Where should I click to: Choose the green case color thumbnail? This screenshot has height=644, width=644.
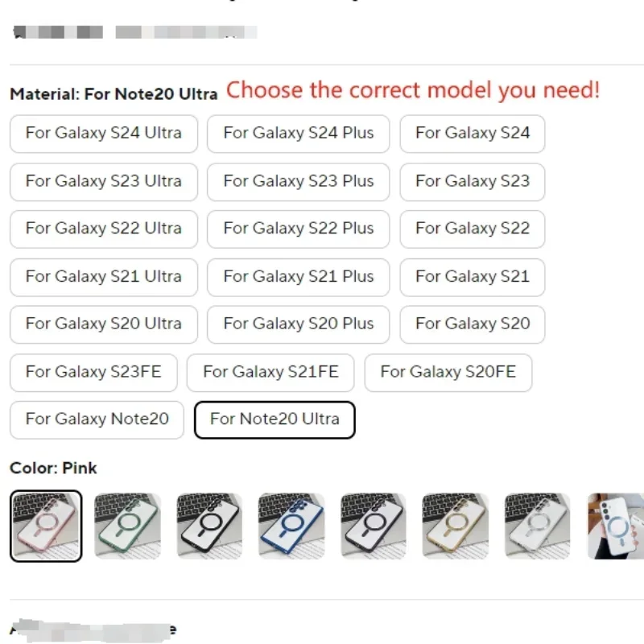tap(128, 526)
